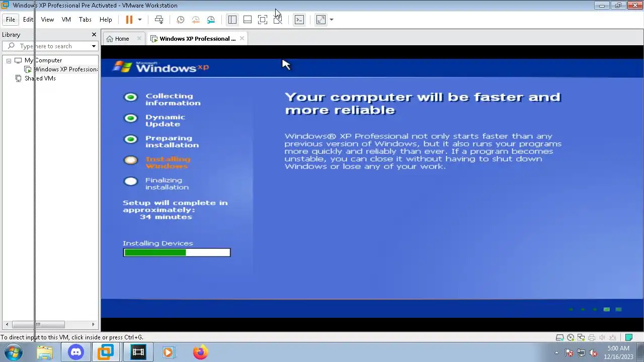The image size is (644, 362).
Task: Revert VM to previous snapshot
Action: pyautogui.click(x=196, y=20)
